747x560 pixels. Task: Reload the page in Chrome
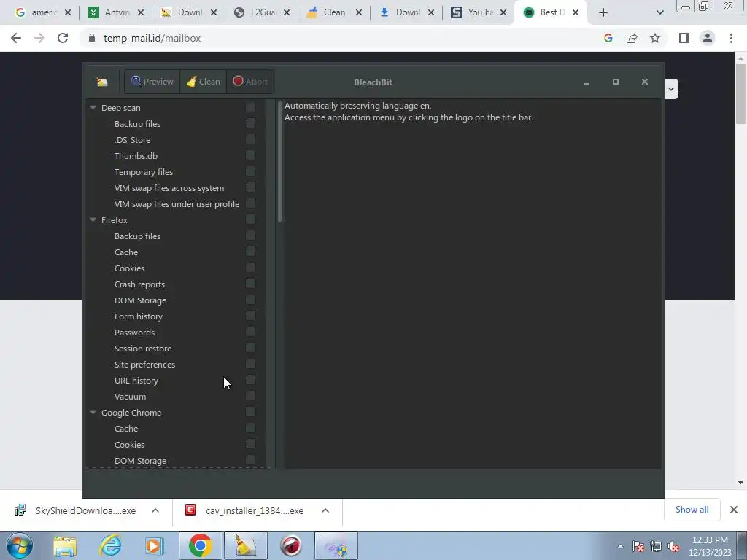[63, 38]
